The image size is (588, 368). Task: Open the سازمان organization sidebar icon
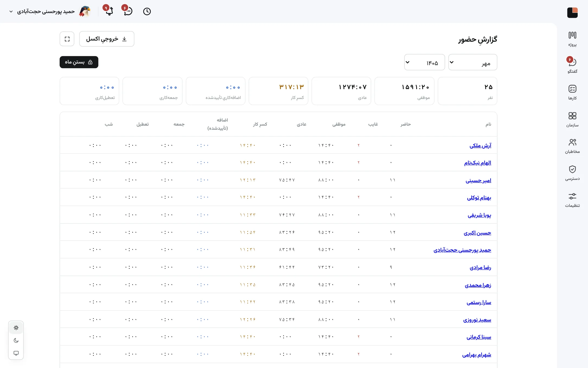572,119
